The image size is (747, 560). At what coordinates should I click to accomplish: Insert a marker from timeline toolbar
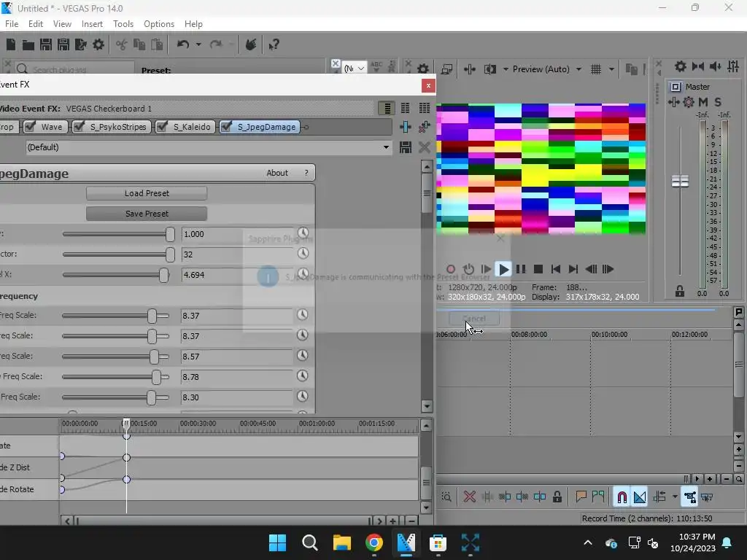click(581, 497)
